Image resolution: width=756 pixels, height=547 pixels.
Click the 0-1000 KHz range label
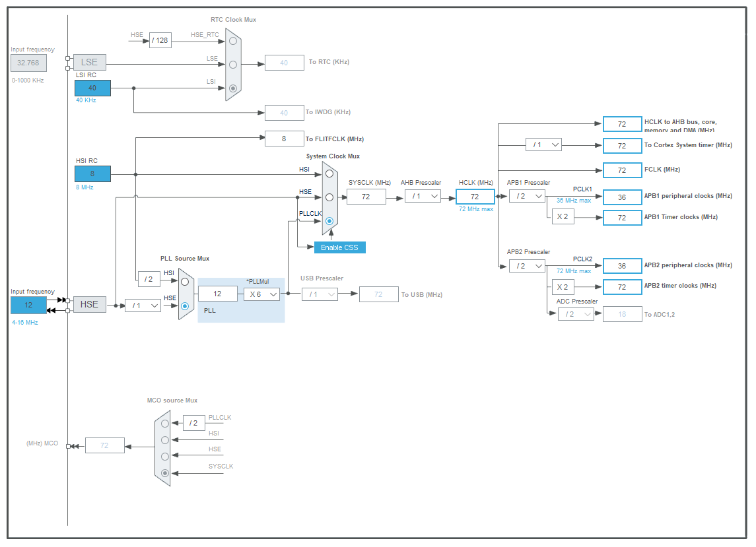tap(28, 80)
